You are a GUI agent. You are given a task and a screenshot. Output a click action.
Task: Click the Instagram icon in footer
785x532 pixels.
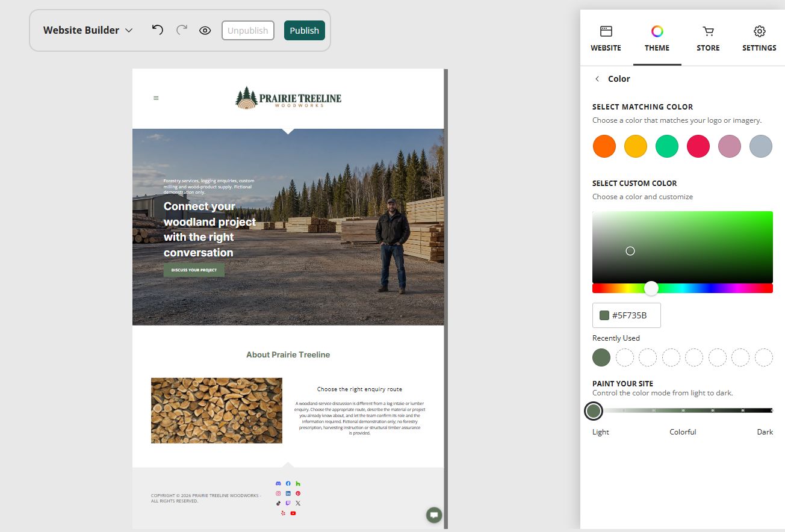(x=278, y=493)
